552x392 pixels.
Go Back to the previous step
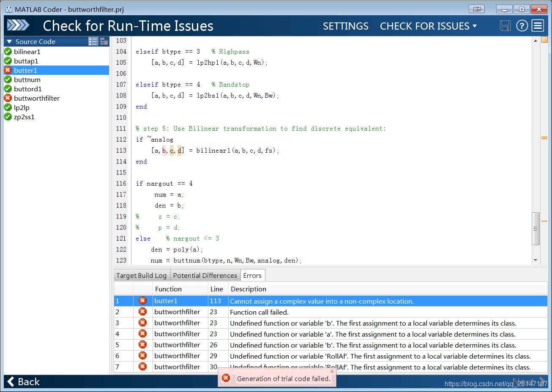(x=24, y=382)
